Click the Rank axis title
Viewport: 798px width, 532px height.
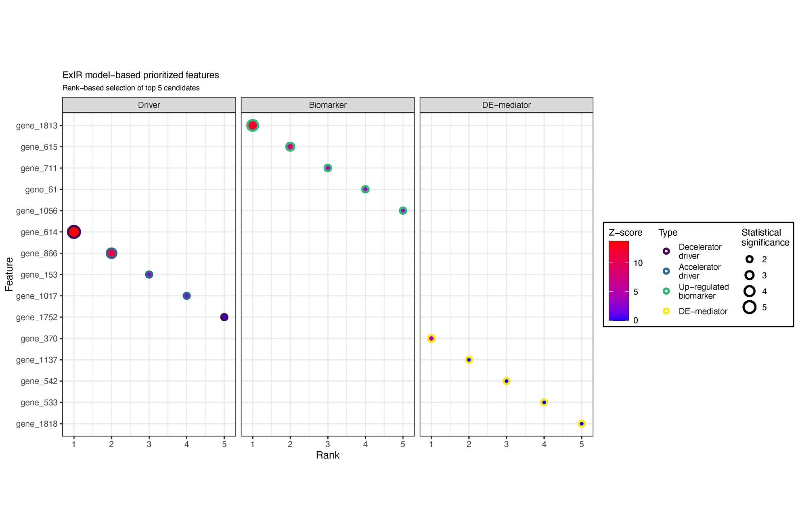(x=327, y=455)
